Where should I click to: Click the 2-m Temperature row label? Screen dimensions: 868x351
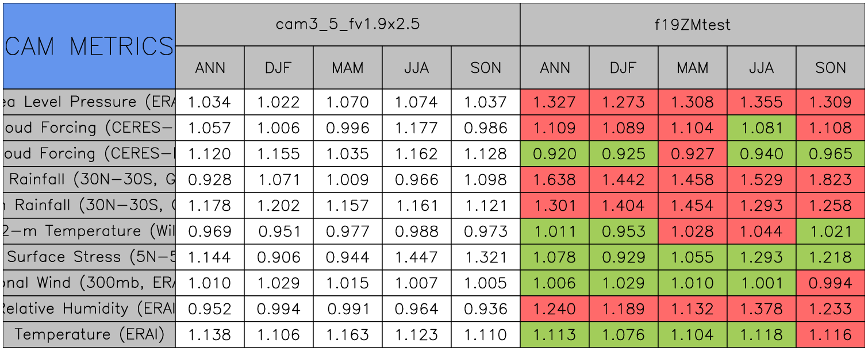point(89,232)
